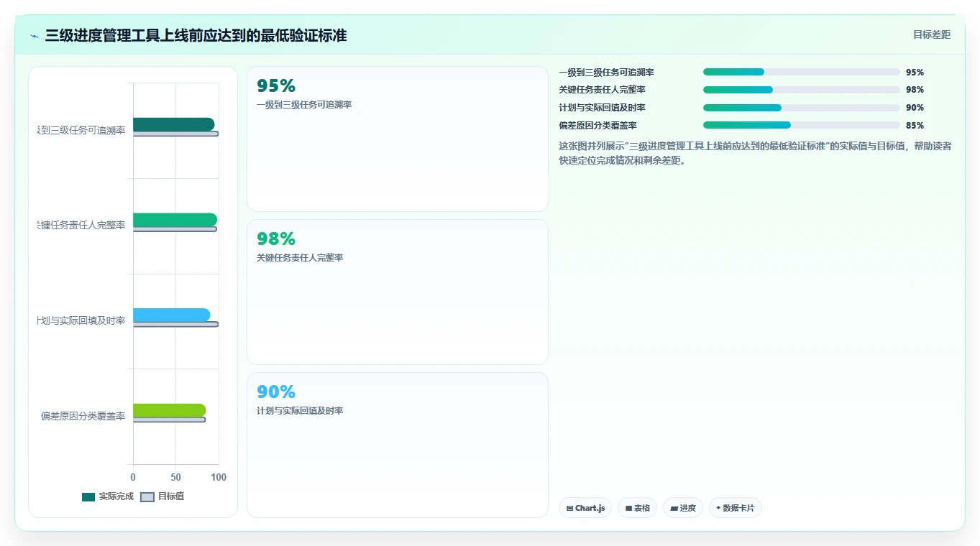Click the 95% data card value
Screen dimensions: 980x546
click(x=276, y=86)
